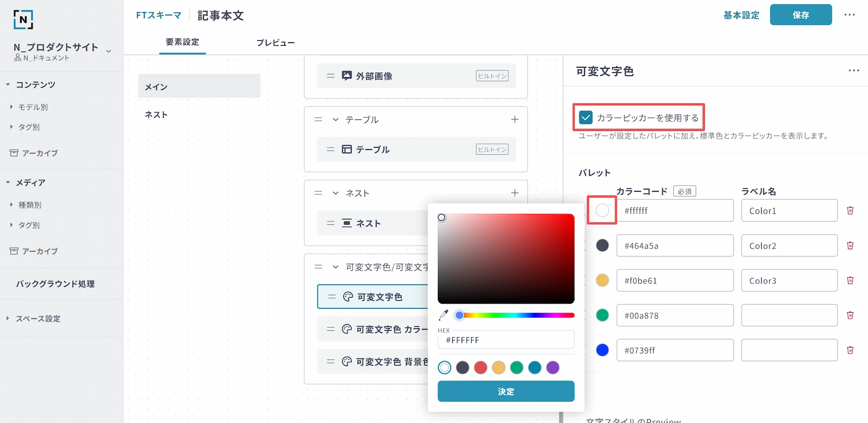Select the ネスト item in left list
The height and width of the screenshot is (423, 868).
click(156, 115)
